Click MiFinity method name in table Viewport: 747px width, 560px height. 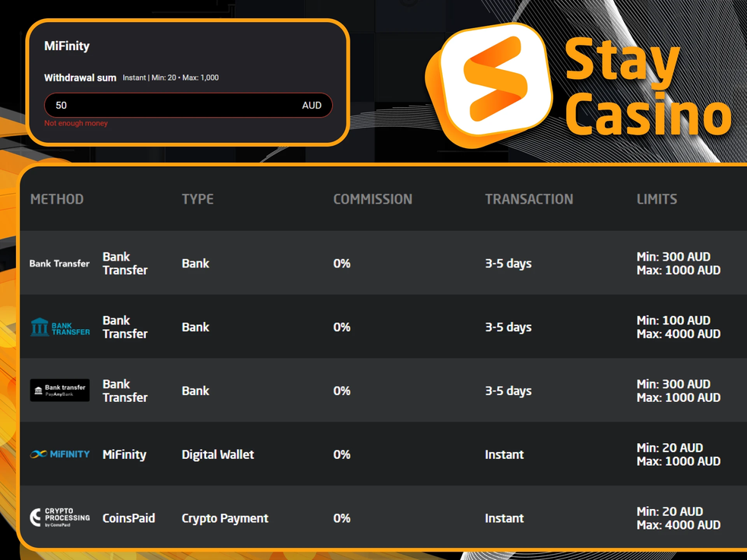point(125,454)
